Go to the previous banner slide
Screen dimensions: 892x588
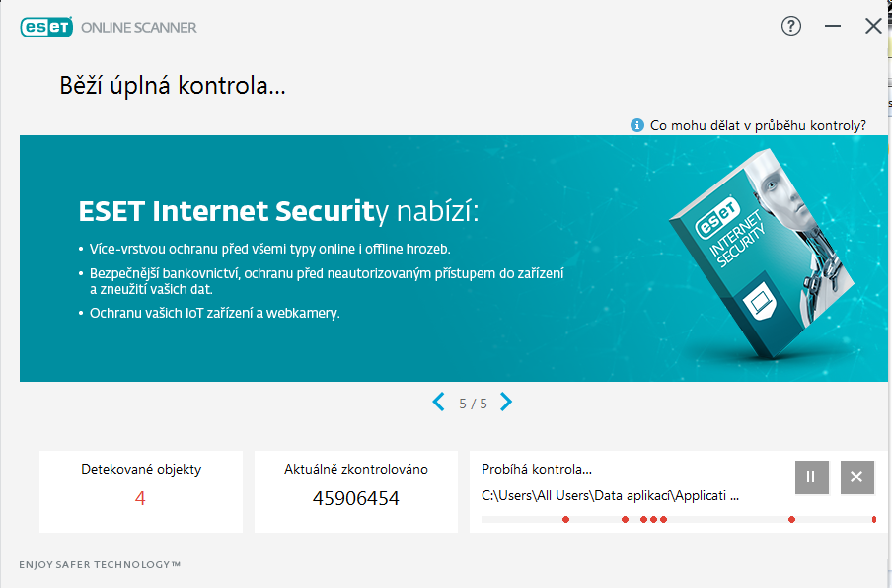[x=439, y=402]
